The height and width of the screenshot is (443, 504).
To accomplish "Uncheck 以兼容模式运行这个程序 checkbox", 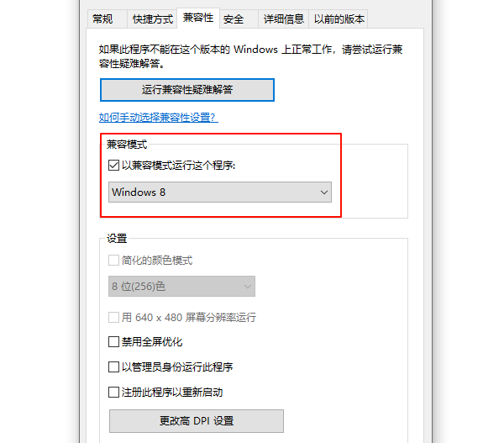I will tap(114, 166).
